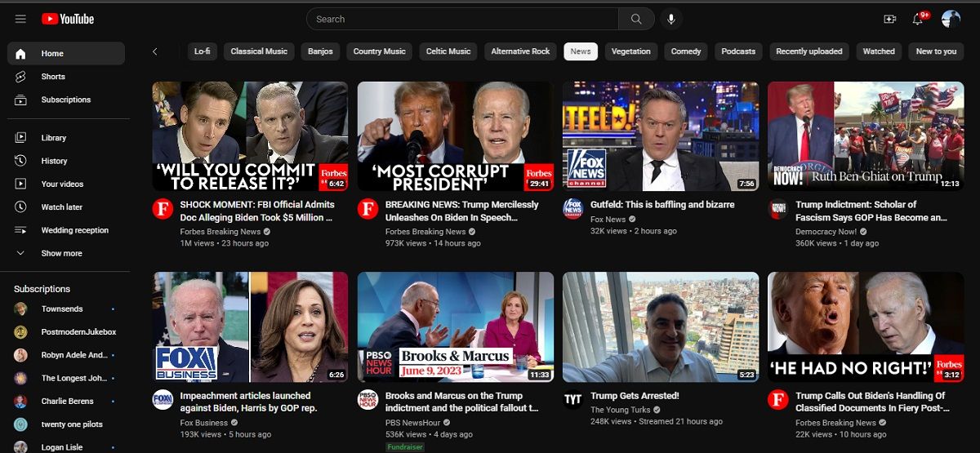Open Trump Gets Arrested thumbnail
Viewport: 980px width, 453px height.
(x=660, y=326)
